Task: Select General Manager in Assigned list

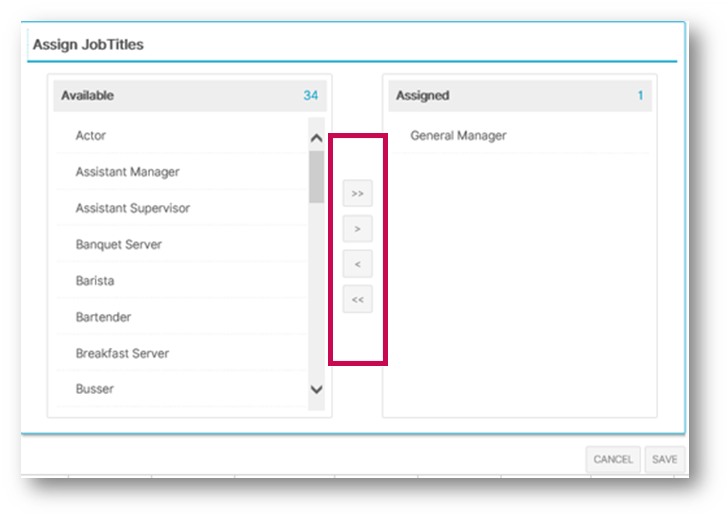Action: pyautogui.click(x=520, y=135)
